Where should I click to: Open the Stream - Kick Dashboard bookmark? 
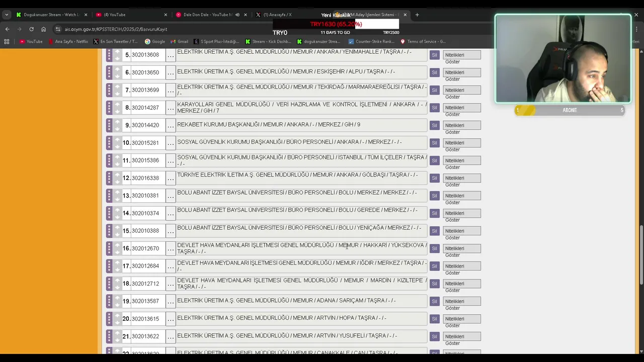tap(268, 42)
